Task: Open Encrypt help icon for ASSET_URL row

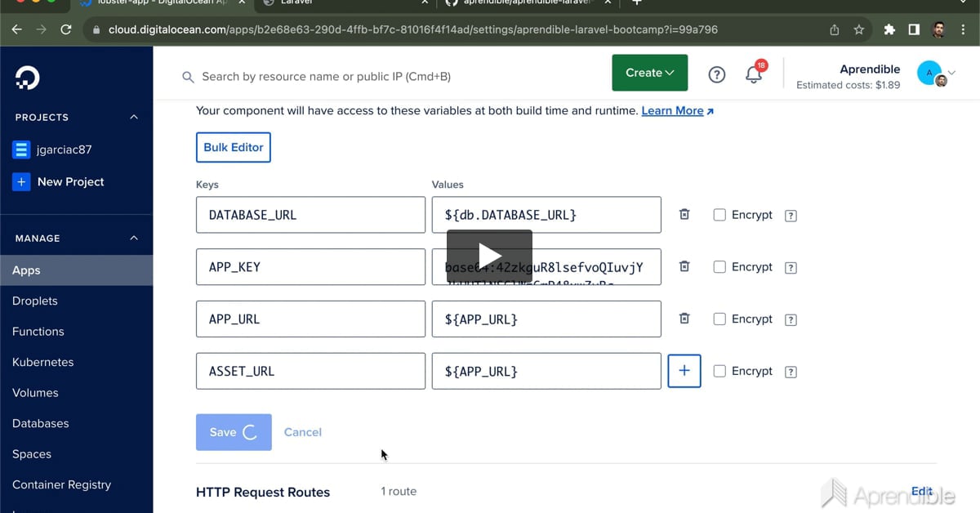Action: (791, 372)
